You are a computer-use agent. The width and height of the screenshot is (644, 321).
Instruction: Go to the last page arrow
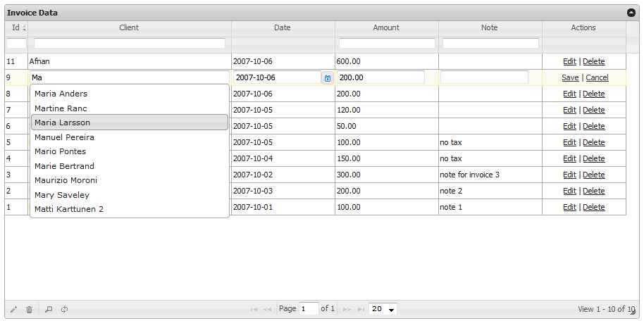click(x=361, y=309)
